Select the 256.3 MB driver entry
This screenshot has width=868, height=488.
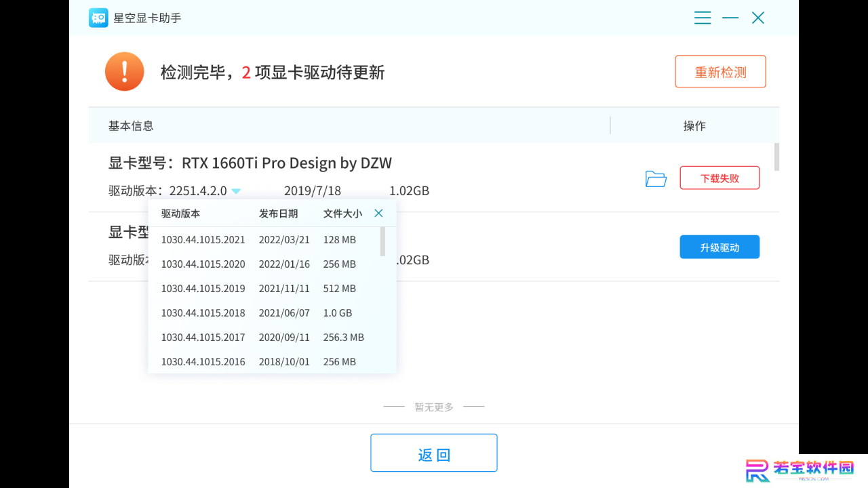264,337
